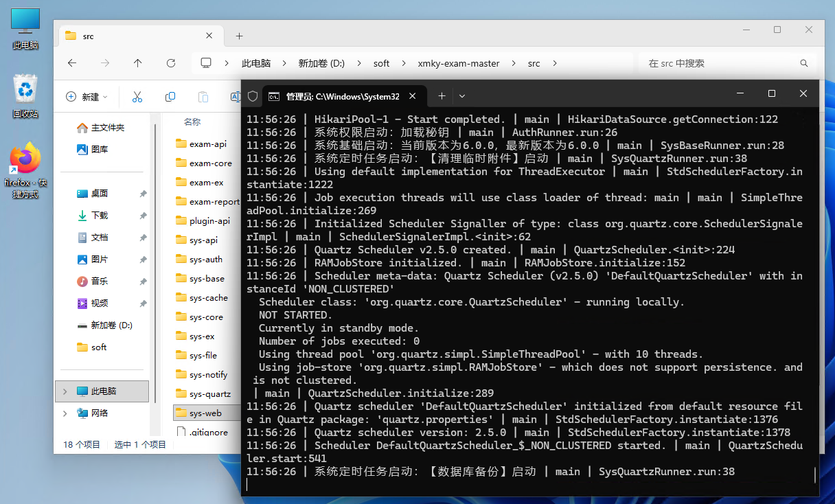This screenshot has width=835, height=504.
Task: Open 下载 in the quick access sidebar
Action: [100, 216]
